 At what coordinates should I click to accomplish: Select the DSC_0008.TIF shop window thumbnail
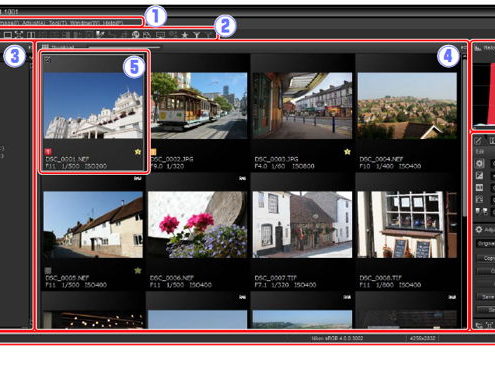pos(407,224)
